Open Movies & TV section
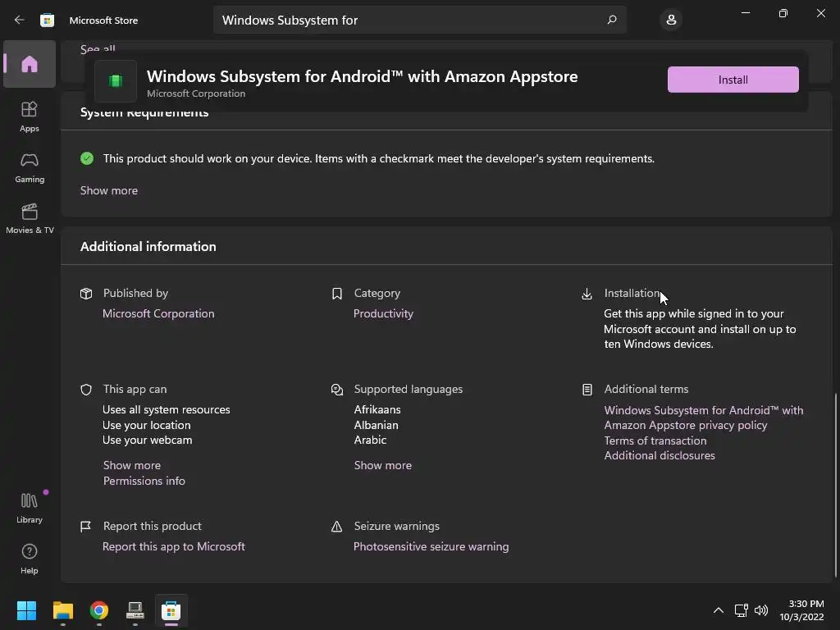The height and width of the screenshot is (630, 840). tap(30, 218)
